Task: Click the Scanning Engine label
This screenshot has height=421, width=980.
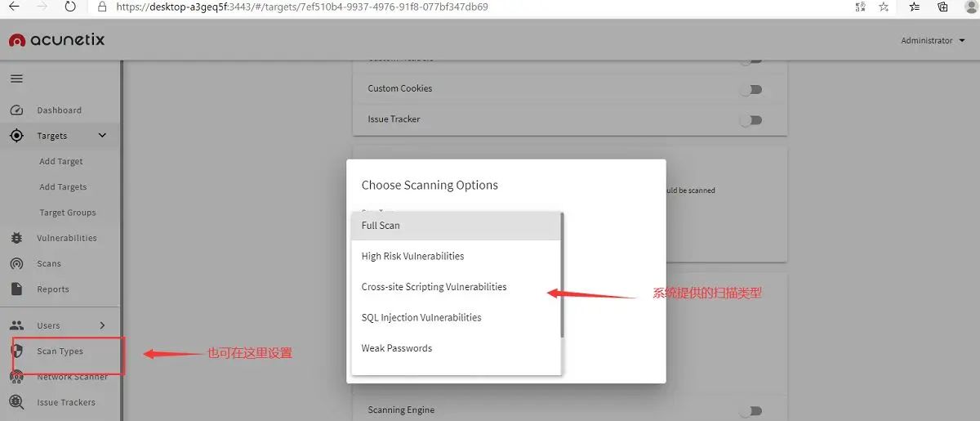Action: coord(401,410)
